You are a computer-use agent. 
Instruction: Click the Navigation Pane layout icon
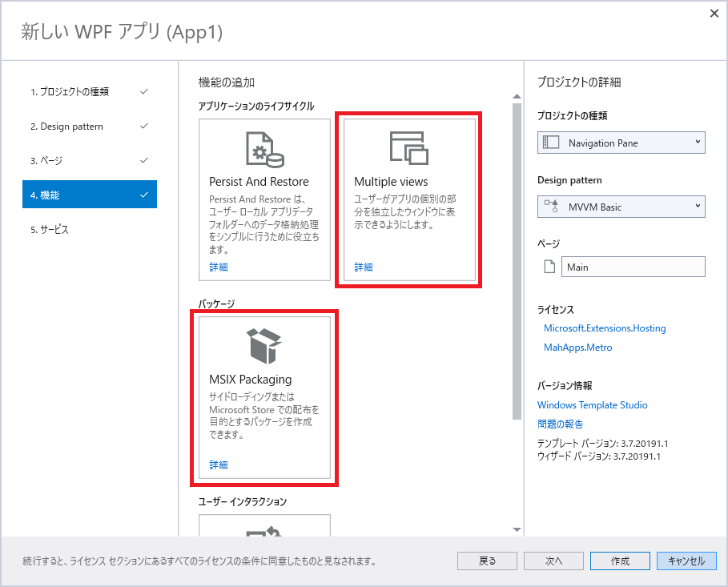(x=551, y=143)
